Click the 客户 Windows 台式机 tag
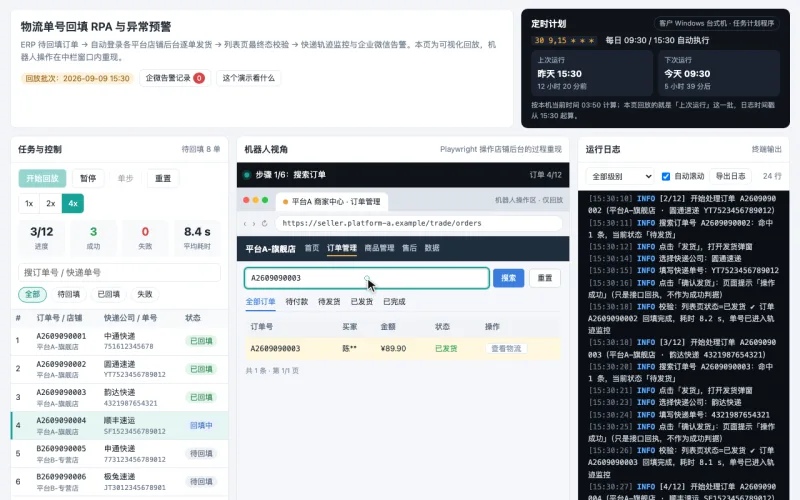Image resolution: width=800 pixels, height=500 pixels. pyautogui.click(x=716, y=23)
